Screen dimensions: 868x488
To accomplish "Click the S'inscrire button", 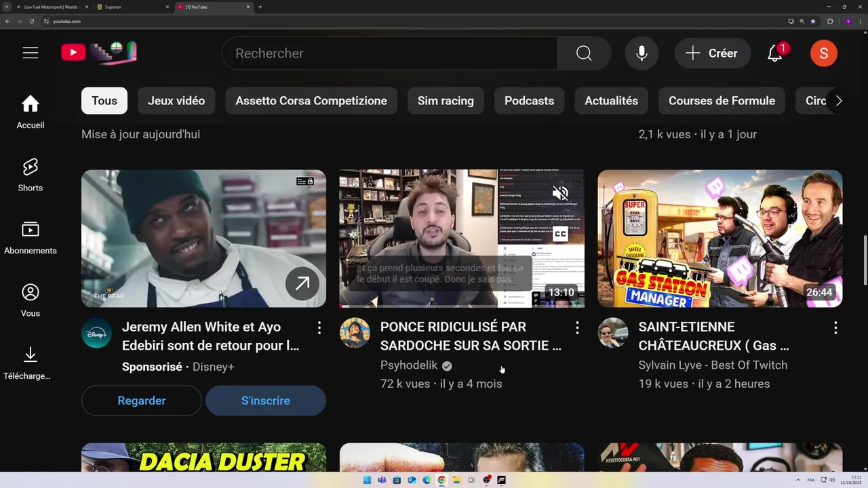I will point(266,401).
